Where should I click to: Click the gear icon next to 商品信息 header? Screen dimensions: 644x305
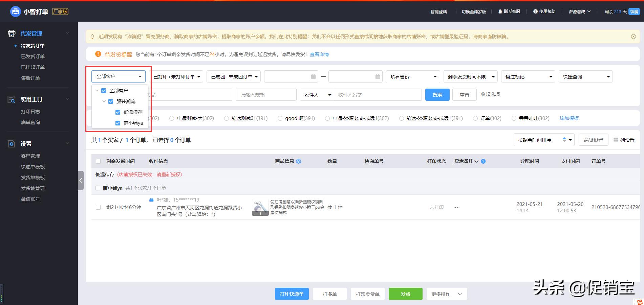298,161
